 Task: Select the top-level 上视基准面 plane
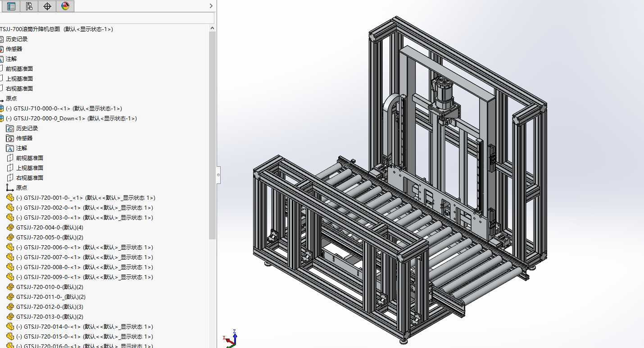19,79
